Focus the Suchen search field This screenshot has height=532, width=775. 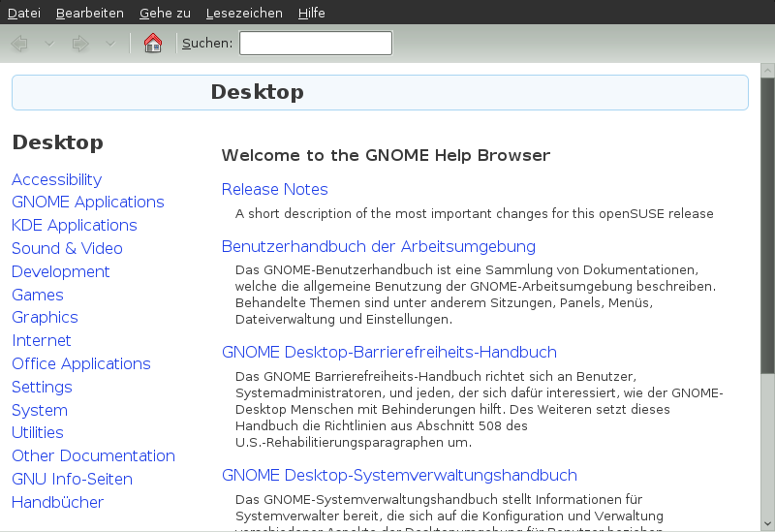pyautogui.click(x=316, y=43)
